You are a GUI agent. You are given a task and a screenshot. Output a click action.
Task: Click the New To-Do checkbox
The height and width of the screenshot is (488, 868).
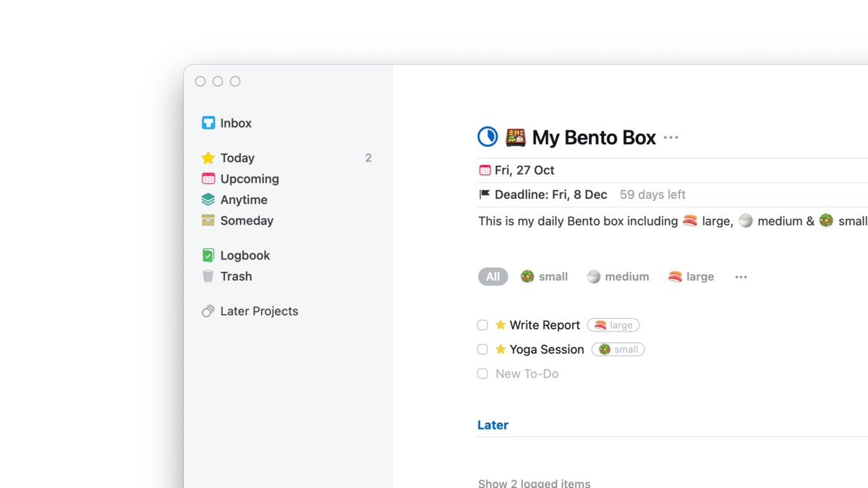tap(482, 374)
